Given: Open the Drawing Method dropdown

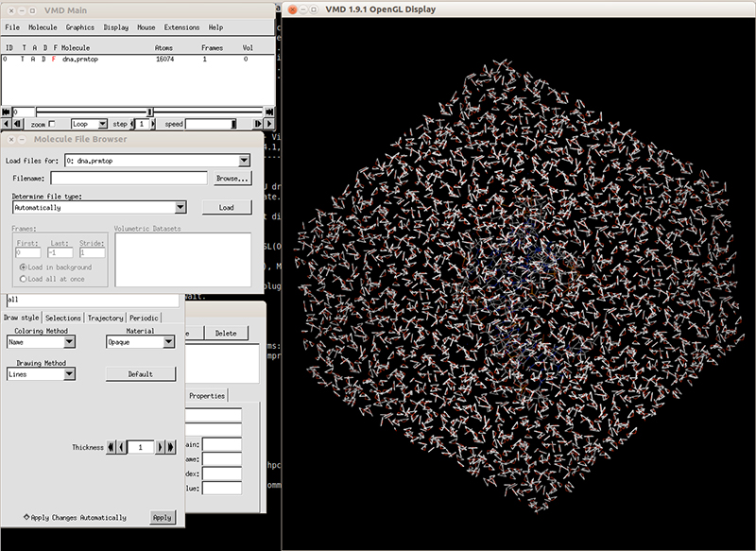Looking at the screenshot, I should [68, 374].
